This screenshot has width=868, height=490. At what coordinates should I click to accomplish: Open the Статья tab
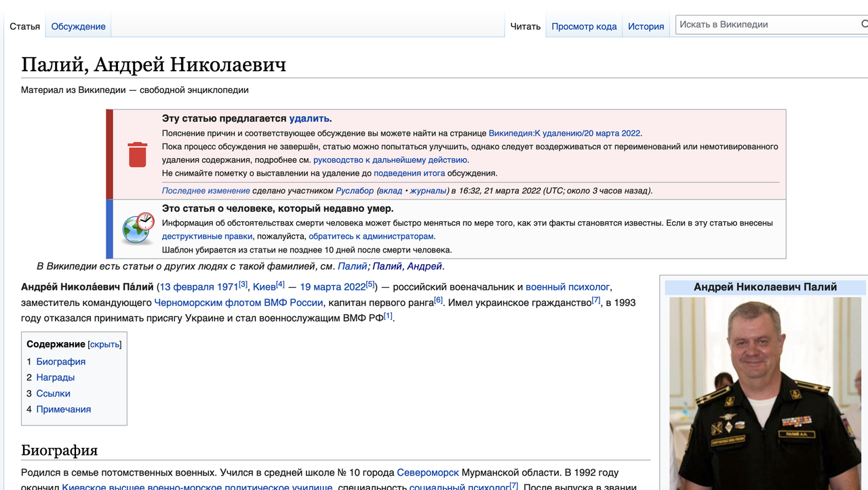24,26
